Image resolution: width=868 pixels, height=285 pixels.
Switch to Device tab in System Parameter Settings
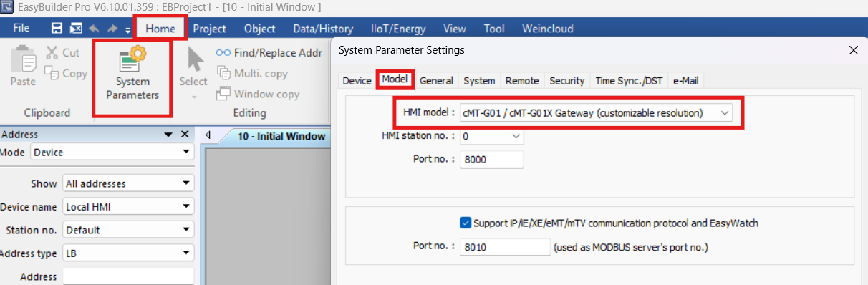click(x=357, y=80)
